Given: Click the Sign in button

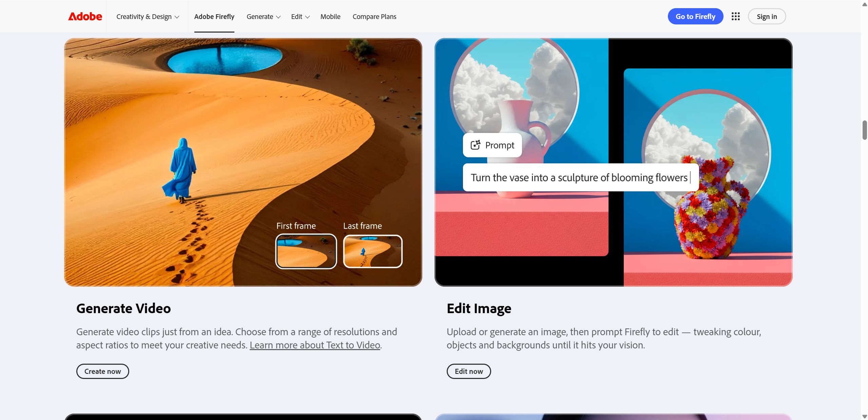Looking at the screenshot, I should pos(767,17).
